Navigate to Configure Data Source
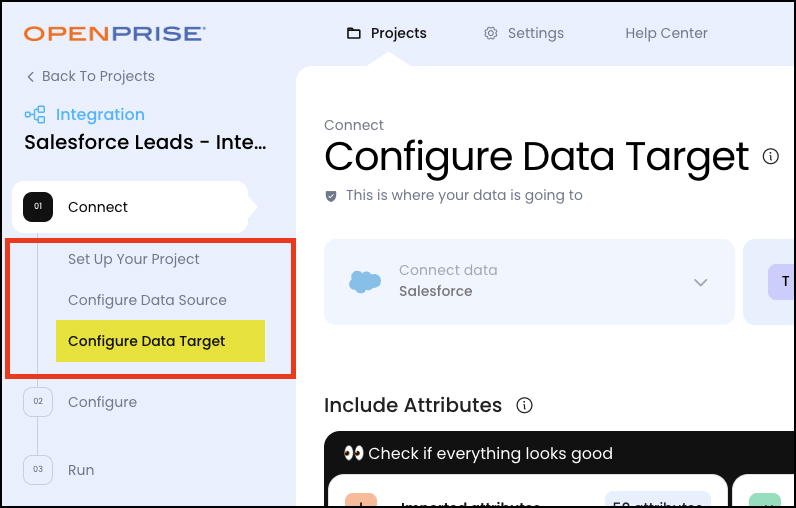The image size is (796, 508). click(x=147, y=300)
